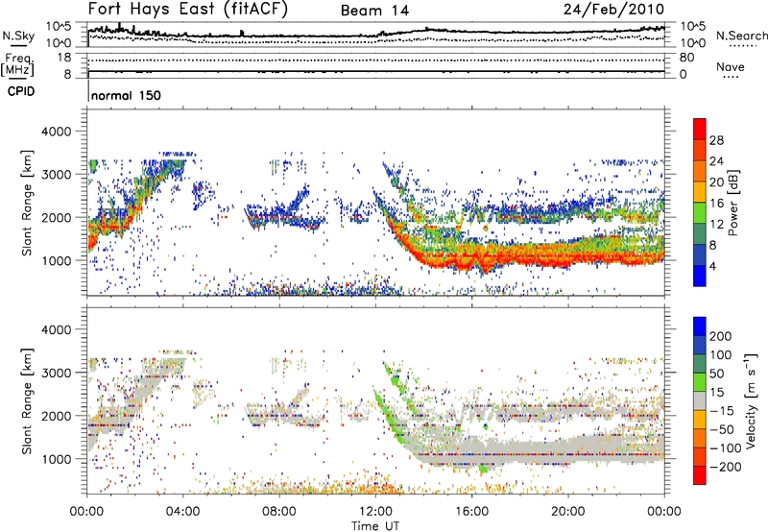The image size is (768, 532).
Task: Click the "-200" value on Velocity colorbar
Action: [x=726, y=467]
